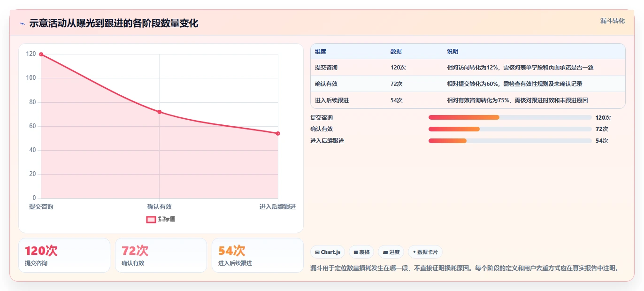644x291 pixels.
Task: Click the 说明 table column header
Action: click(x=452, y=52)
